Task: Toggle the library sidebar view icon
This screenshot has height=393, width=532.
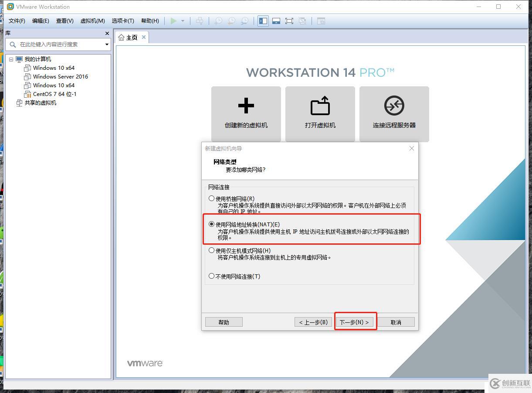Action: tap(263, 21)
